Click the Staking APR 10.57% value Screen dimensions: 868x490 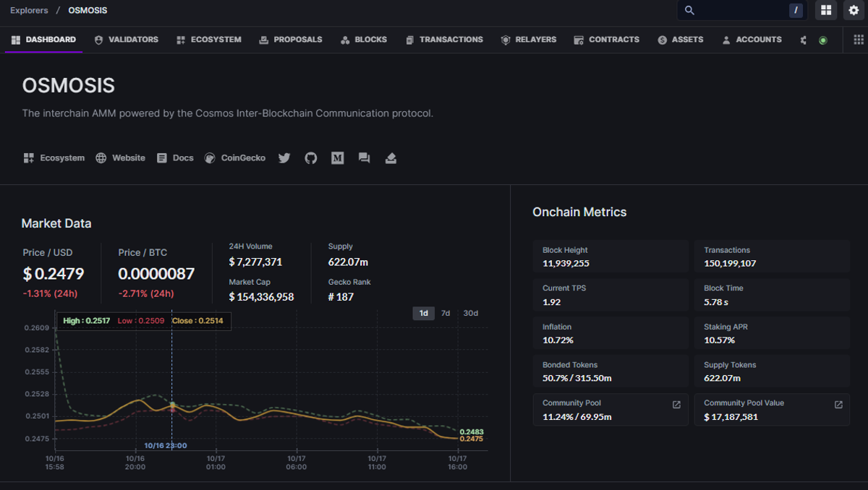719,340
